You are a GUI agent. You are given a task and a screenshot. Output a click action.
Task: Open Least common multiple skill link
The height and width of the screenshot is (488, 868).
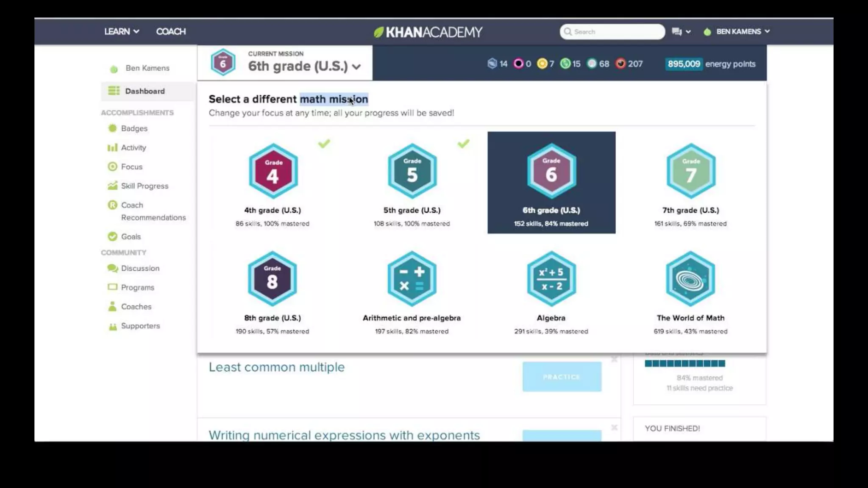(276, 367)
